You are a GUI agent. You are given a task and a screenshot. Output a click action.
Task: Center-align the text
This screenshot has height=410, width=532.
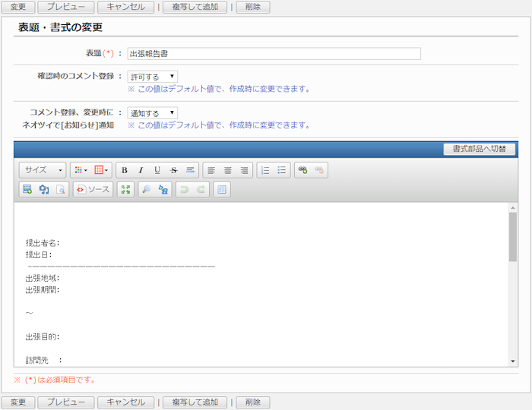tap(228, 170)
